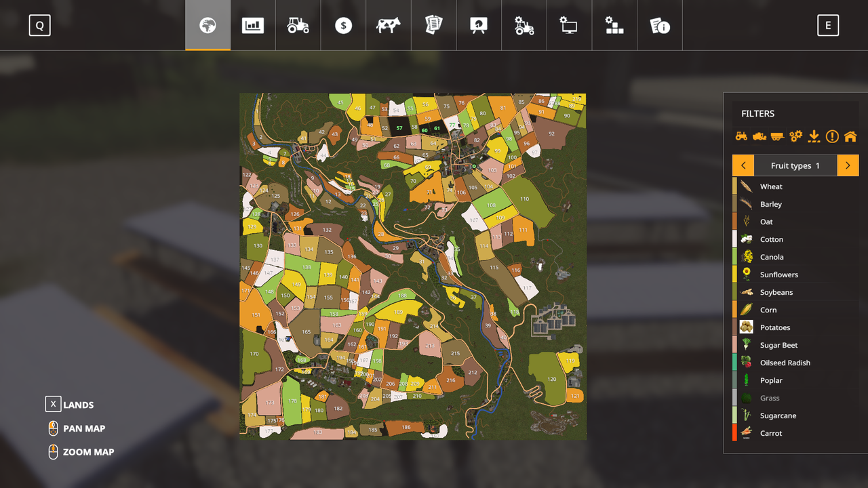Click the left arrow on the Fruit types selector
This screenshot has height=488, width=868.
coord(743,165)
